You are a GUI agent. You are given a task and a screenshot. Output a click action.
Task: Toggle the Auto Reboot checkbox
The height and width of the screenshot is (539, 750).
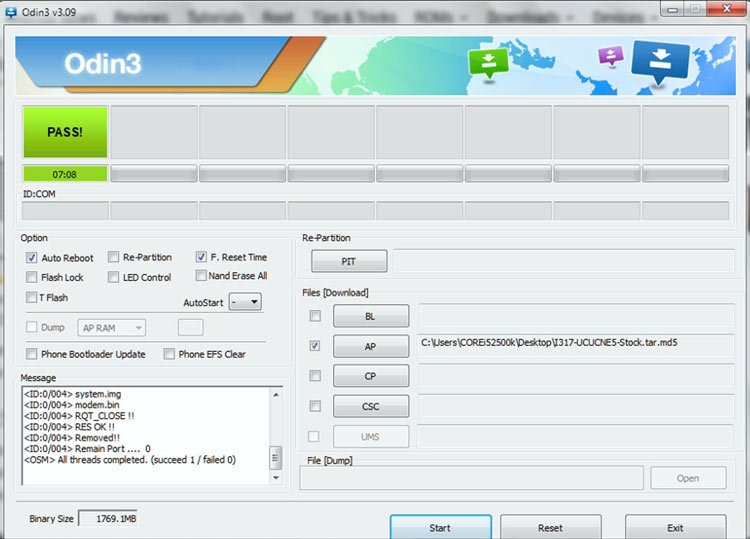(32, 258)
